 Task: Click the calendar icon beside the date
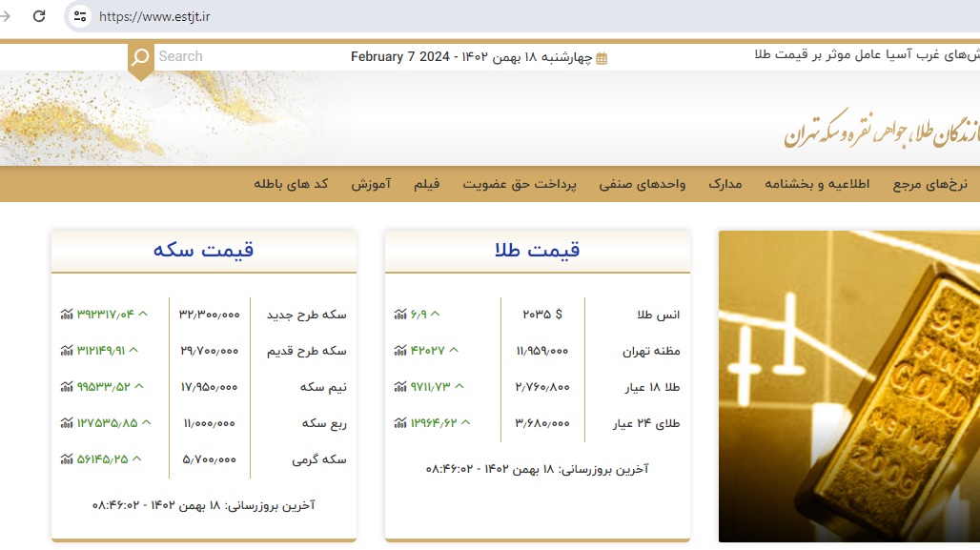click(x=602, y=58)
